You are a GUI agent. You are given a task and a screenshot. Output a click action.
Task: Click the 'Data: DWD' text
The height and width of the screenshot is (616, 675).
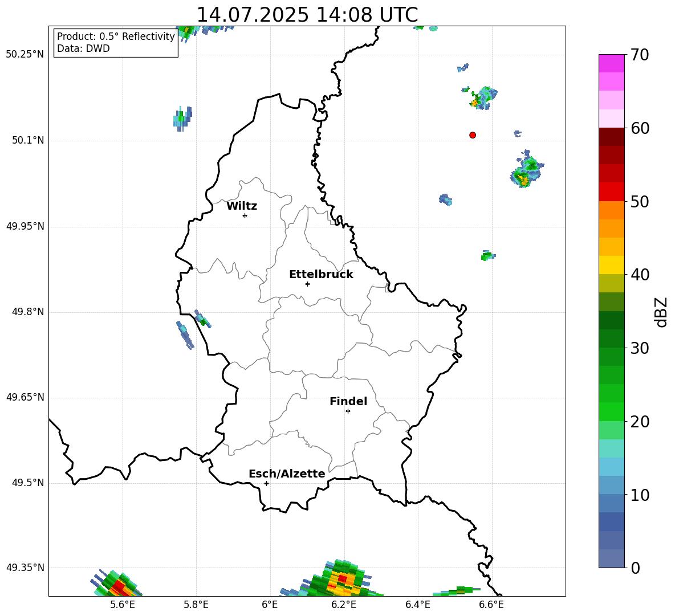tap(83, 48)
